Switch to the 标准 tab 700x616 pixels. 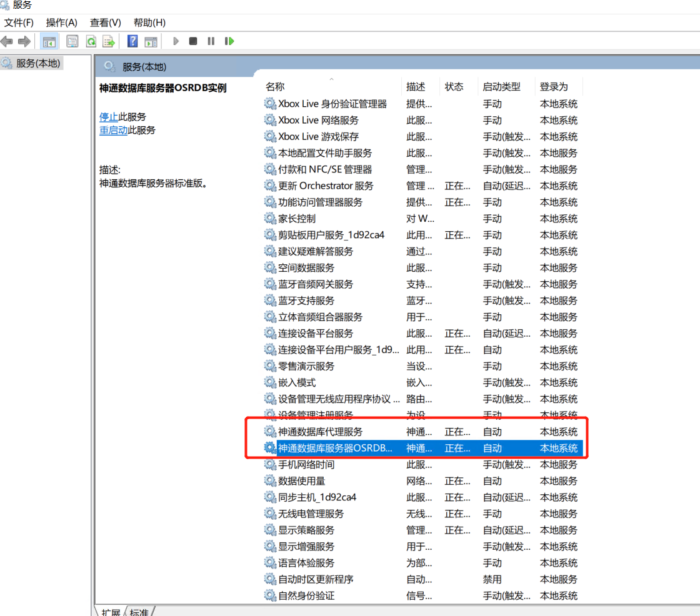click(139, 612)
